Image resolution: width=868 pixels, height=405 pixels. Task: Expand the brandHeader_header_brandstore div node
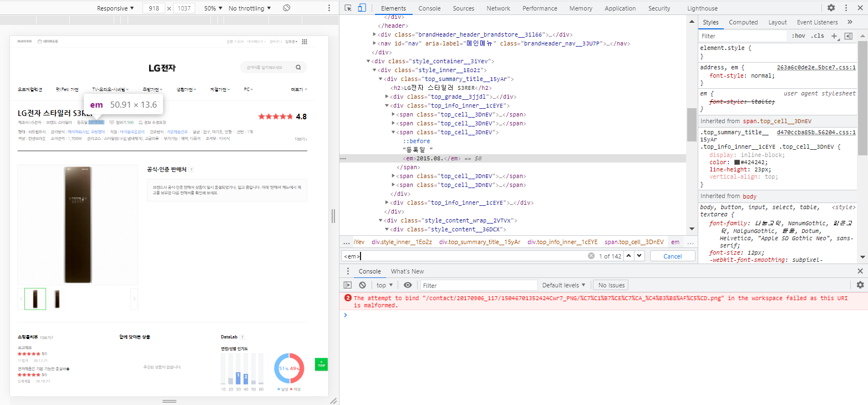[x=375, y=34]
